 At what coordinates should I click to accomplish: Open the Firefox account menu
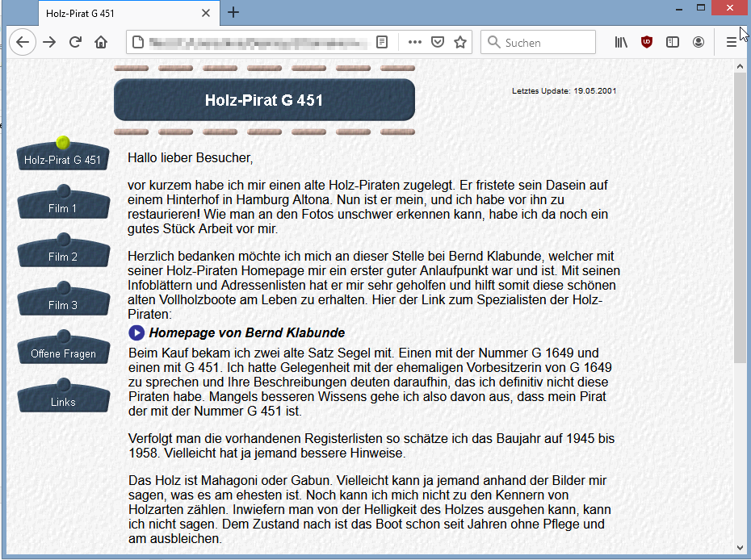coord(699,42)
